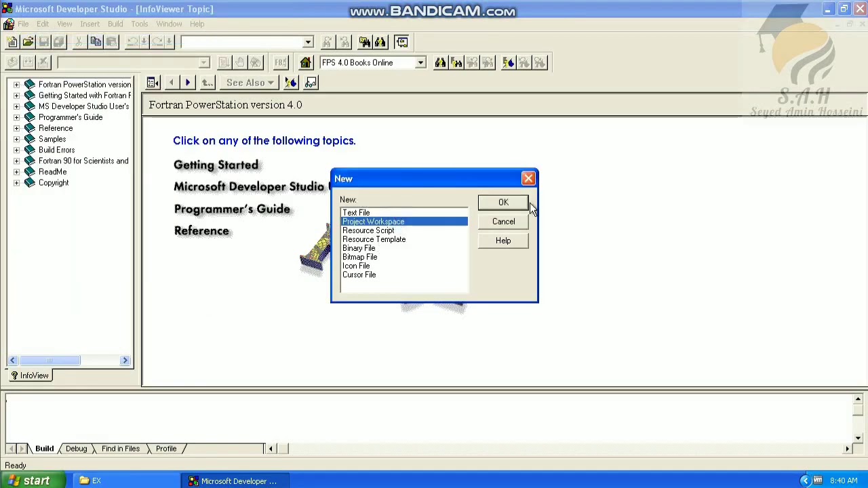Expand the ReadMe tree node
This screenshot has width=868, height=488.
(16, 171)
